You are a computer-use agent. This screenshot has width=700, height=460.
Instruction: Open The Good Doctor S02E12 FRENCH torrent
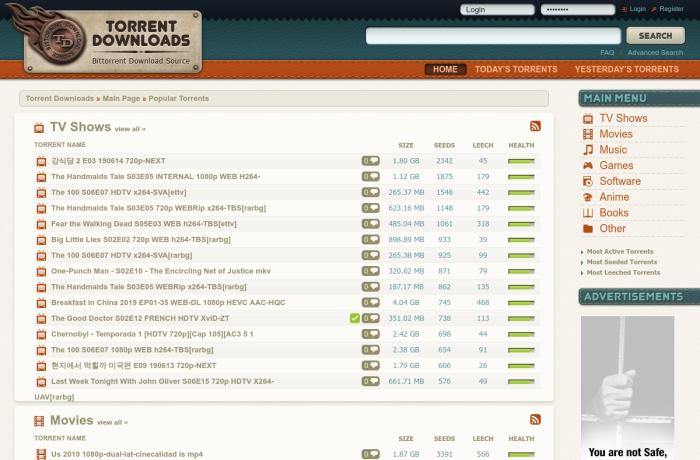[140, 318]
